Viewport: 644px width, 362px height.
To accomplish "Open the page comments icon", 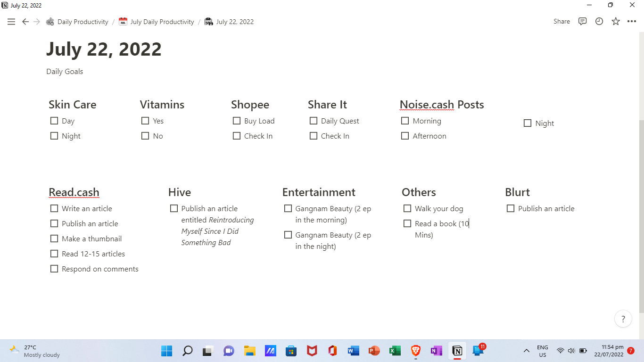I will [583, 22].
